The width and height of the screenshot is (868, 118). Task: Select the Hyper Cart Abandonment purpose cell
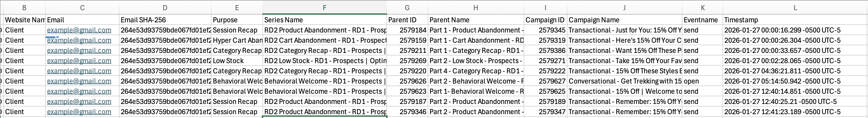tap(237, 40)
